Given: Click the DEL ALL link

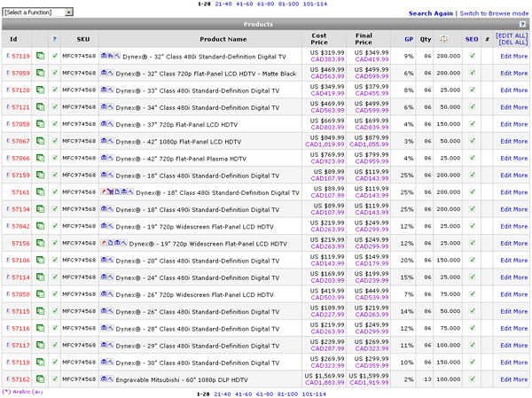Looking at the screenshot, I should [513, 43].
